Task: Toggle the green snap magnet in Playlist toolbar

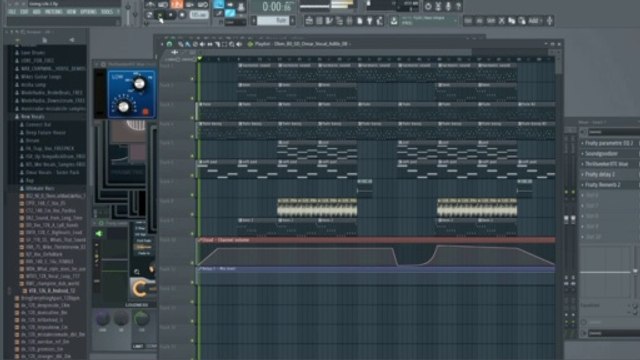Action: click(169, 44)
